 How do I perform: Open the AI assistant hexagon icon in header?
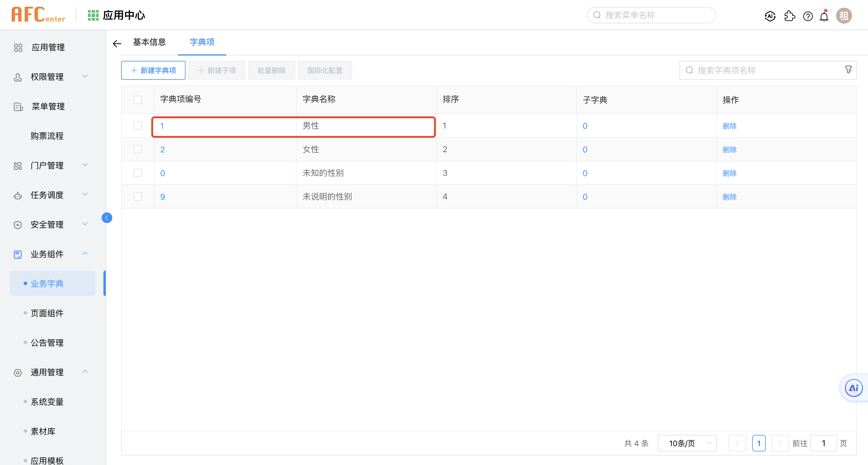[770, 16]
